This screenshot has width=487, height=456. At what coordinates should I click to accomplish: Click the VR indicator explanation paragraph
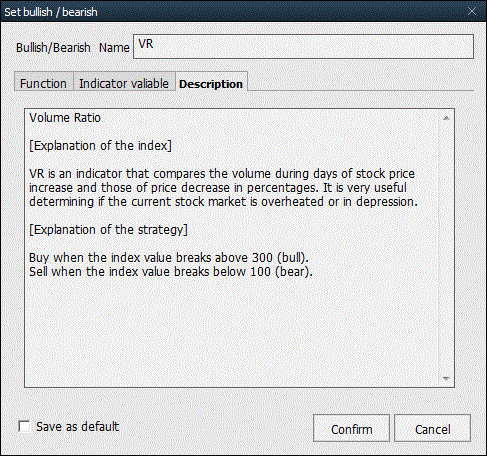click(223, 188)
